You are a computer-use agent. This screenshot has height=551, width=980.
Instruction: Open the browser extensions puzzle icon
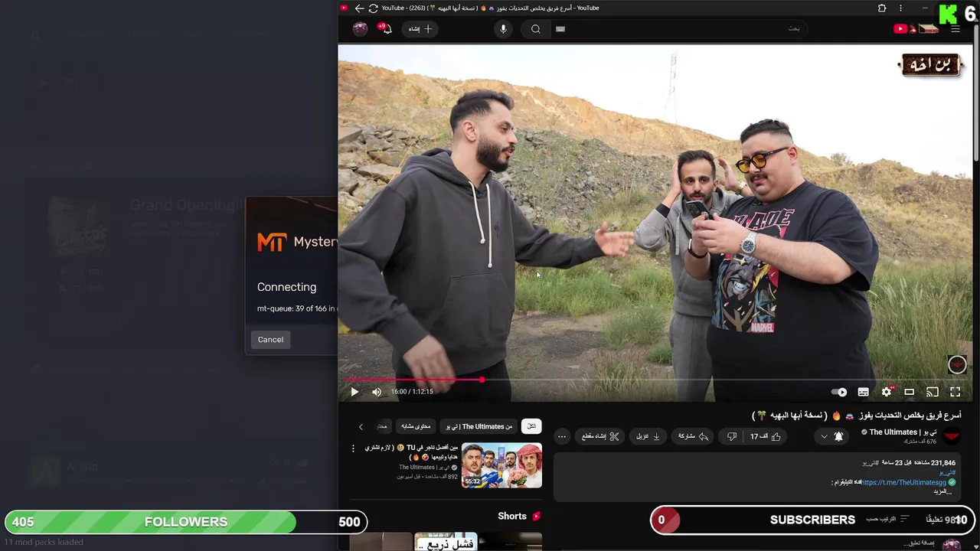tap(882, 8)
